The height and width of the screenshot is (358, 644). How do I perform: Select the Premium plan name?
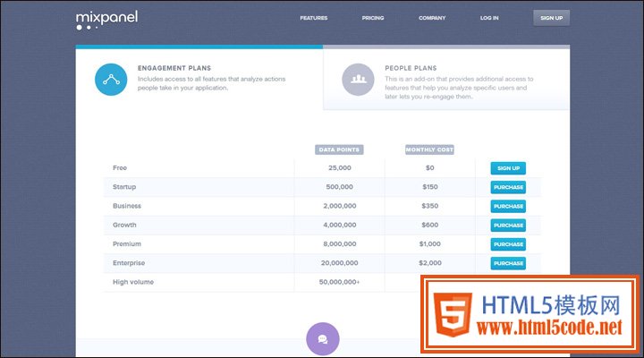tap(127, 243)
